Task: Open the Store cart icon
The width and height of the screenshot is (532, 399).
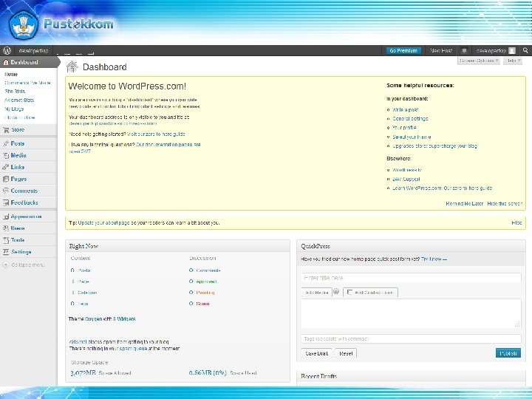Action: click(x=6, y=129)
